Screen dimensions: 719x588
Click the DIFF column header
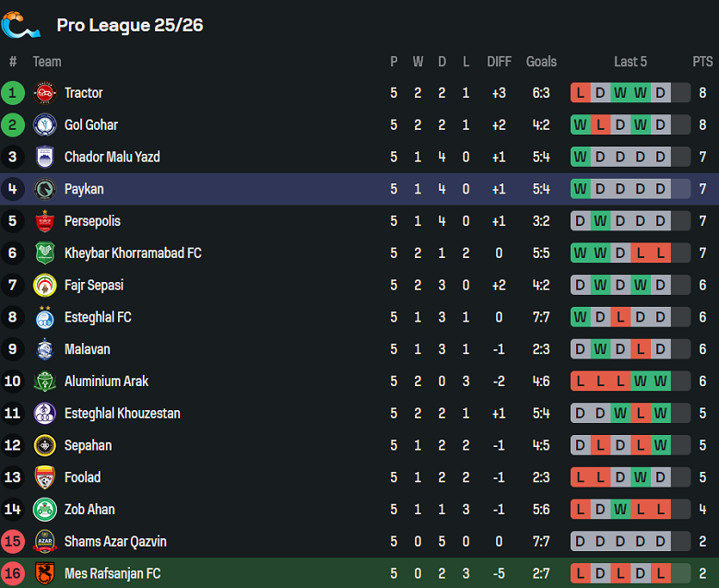coord(499,62)
